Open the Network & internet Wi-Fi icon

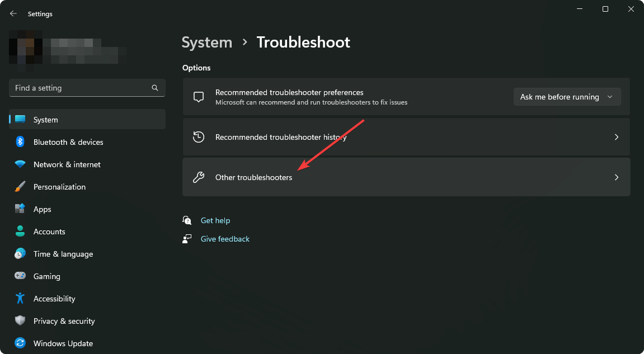click(20, 164)
